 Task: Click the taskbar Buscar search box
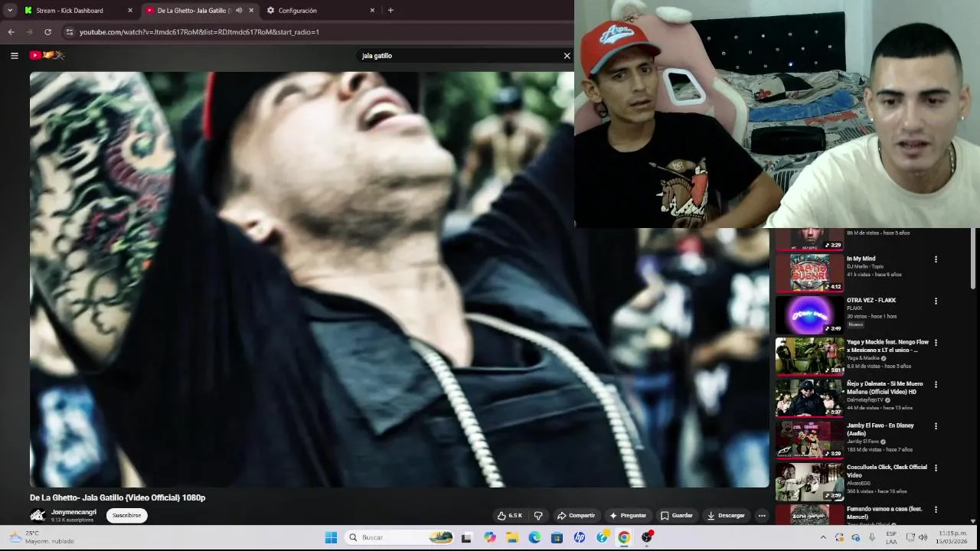[398, 537]
